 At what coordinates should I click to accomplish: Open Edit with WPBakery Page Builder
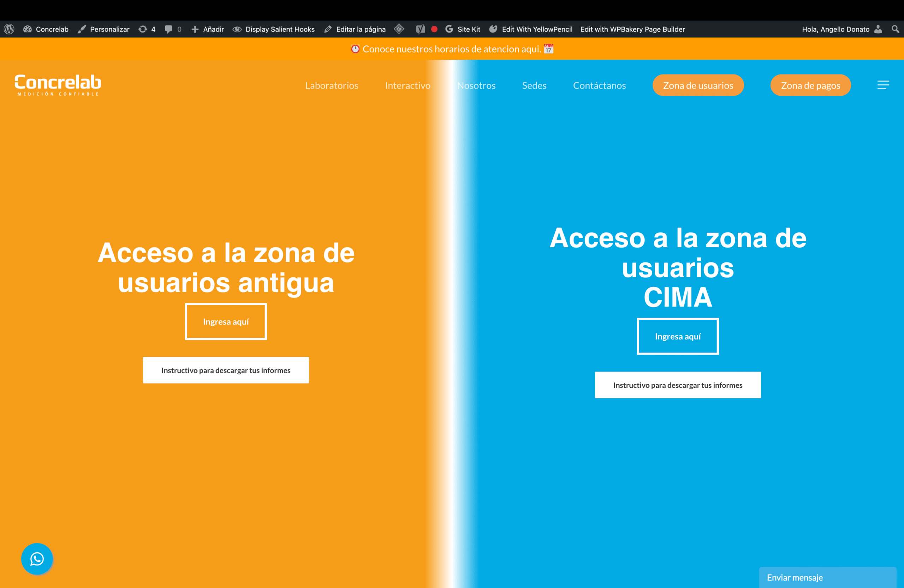pos(632,29)
